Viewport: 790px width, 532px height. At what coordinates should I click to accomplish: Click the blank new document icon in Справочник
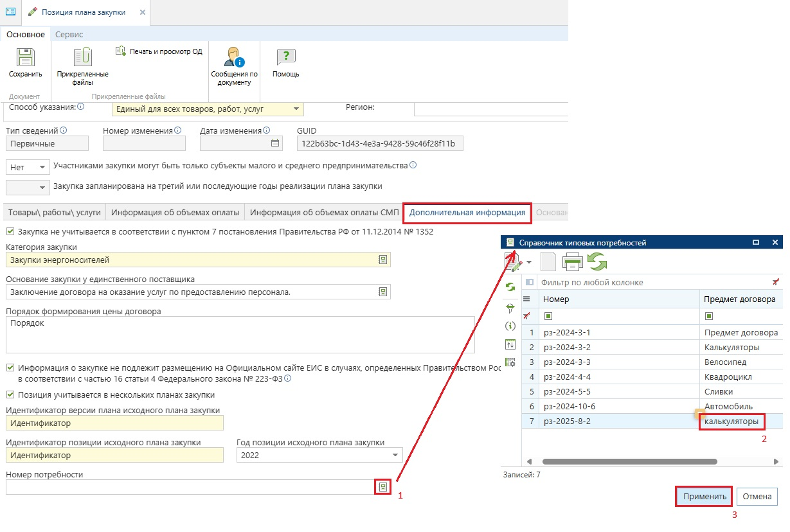point(548,262)
